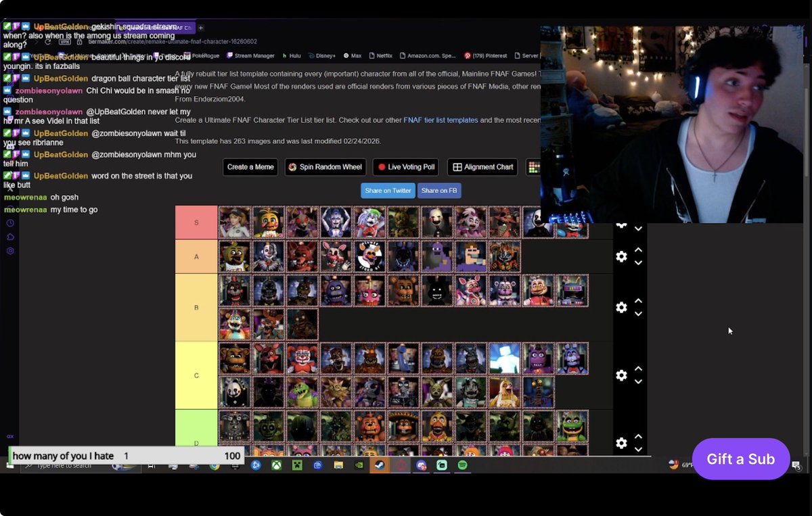Open the PokéRogue bookmark
The height and width of the screenshot is (516, 812).
tap(200, 55)
